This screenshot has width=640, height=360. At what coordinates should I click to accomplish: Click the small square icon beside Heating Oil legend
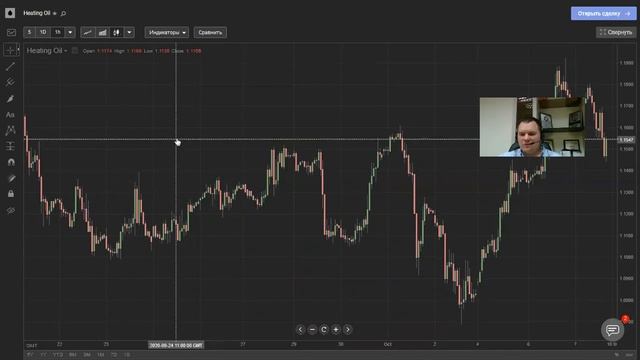pos(75,51)
